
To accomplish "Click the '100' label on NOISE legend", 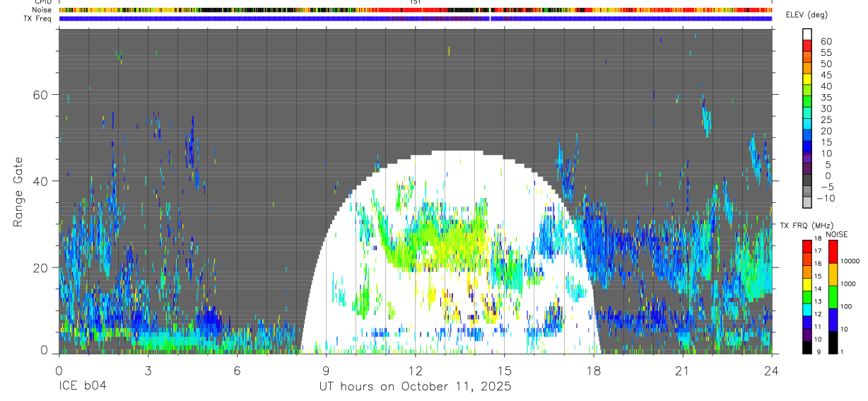I will [x=846, y=306].
